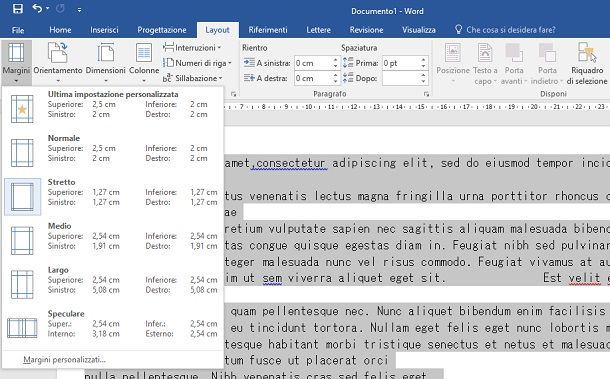Open the File tab
The image size is (610, 379).
tap(18, 30)
